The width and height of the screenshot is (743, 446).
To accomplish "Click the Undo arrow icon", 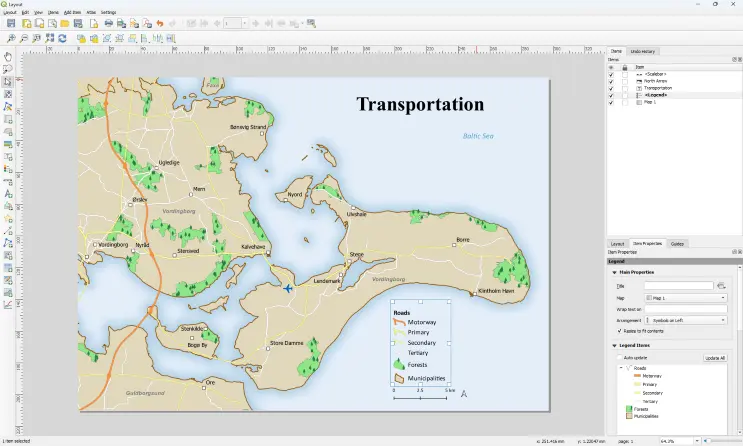I will 159,23.
